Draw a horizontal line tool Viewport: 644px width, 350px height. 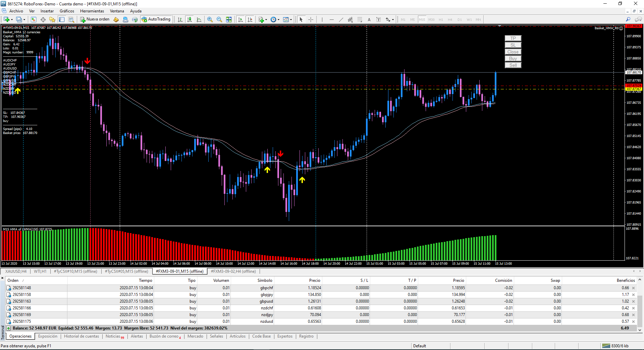tap(331, 19)
